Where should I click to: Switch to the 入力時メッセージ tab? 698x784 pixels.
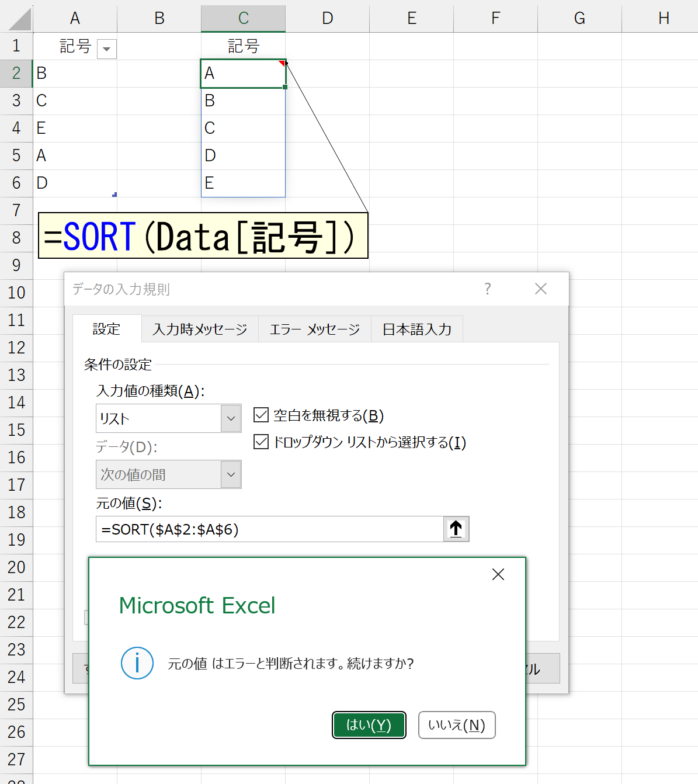pyautogui.click(x=200, y=329)
